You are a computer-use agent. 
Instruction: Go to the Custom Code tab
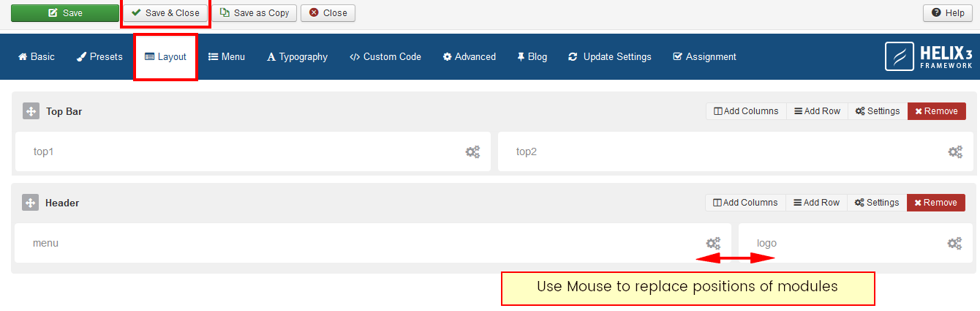click(x=385, y=57)
